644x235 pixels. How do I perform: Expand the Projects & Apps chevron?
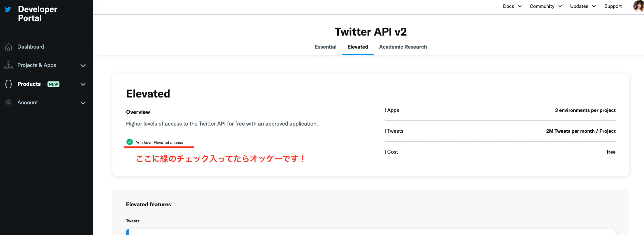pyautogui.click(x=83, y=65)
